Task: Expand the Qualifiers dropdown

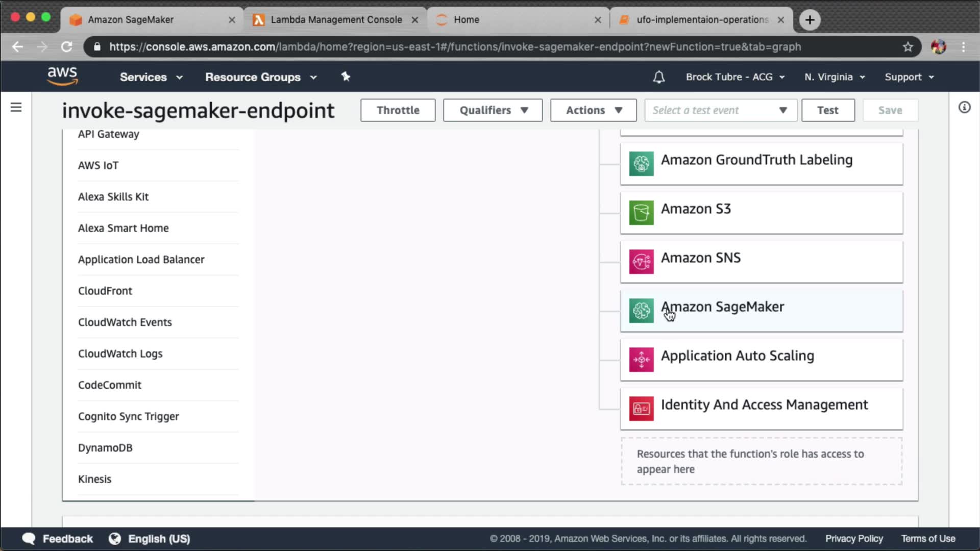Action: (x=493, y=110)
